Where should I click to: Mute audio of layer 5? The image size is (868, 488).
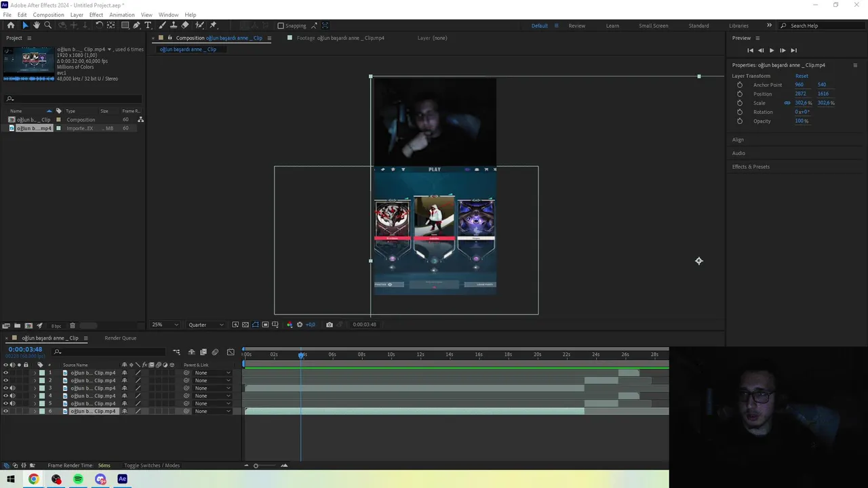tap(12, 403)
